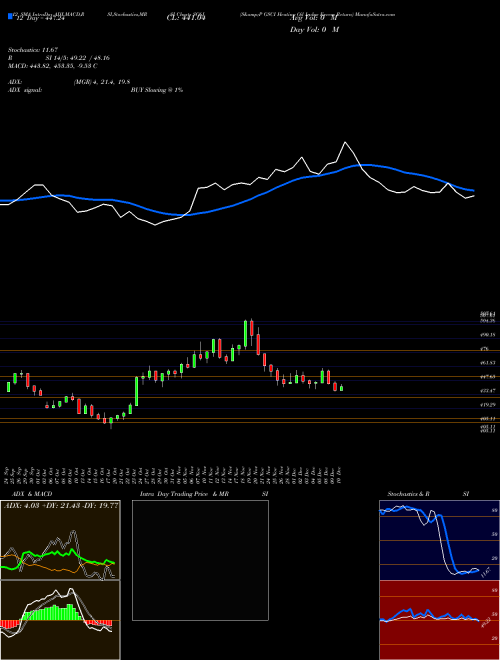Click the Stochastics: 11.67 reading
This screenshot has height=660, width=500.
click(32, 50)
